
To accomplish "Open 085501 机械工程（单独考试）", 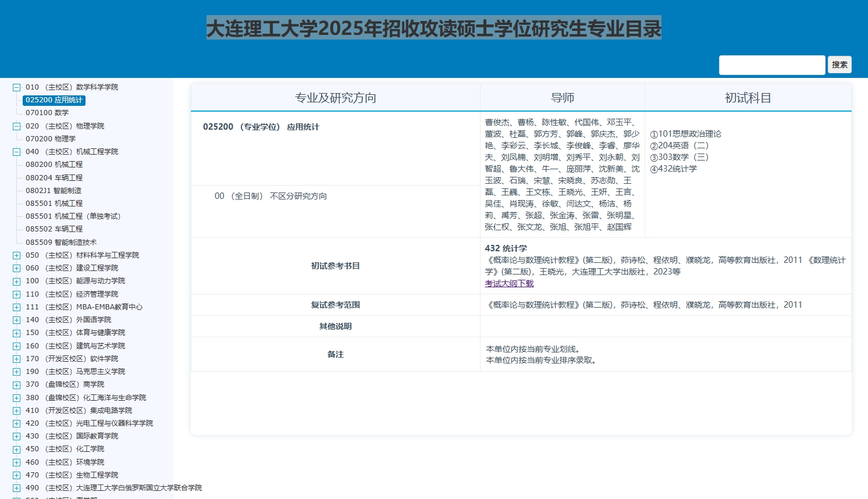I will click(73, 216).
